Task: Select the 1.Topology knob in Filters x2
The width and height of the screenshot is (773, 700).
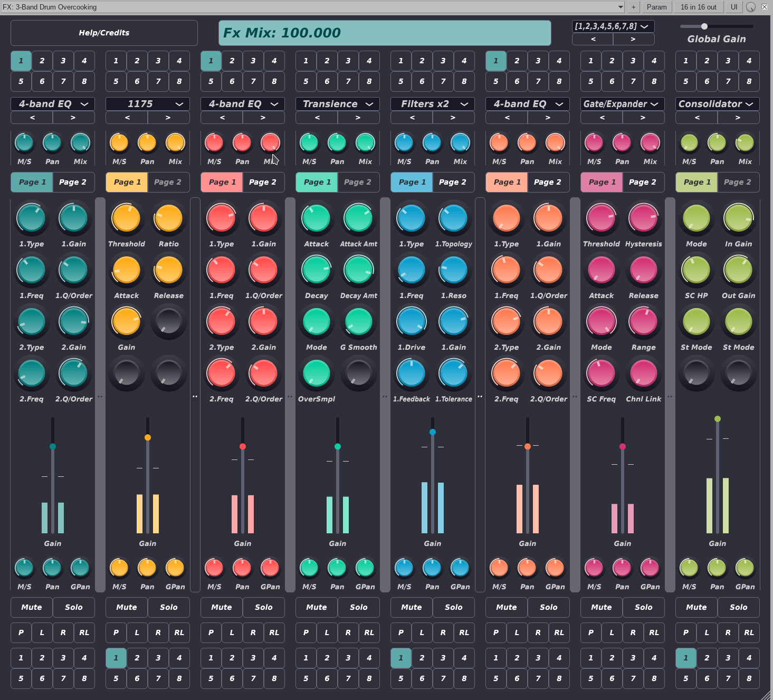Action: pyautogui.click(x=453, y=218)
